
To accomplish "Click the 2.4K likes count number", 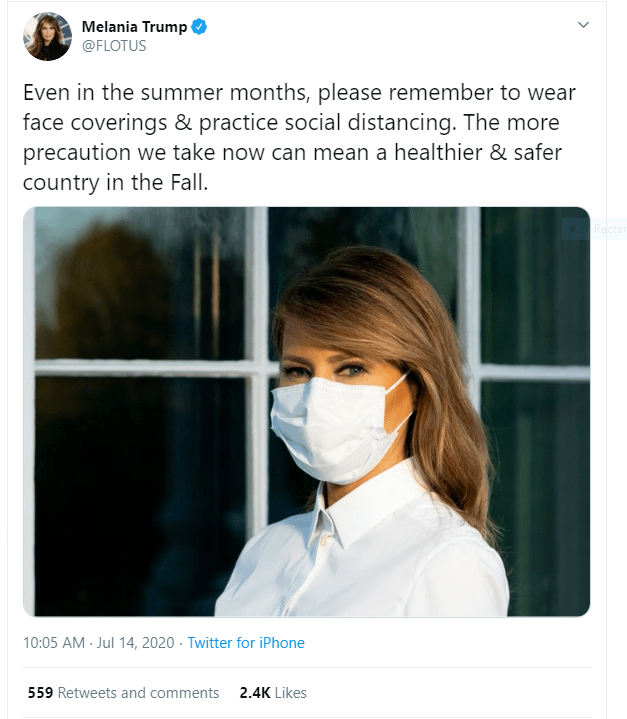I will 254,692.
